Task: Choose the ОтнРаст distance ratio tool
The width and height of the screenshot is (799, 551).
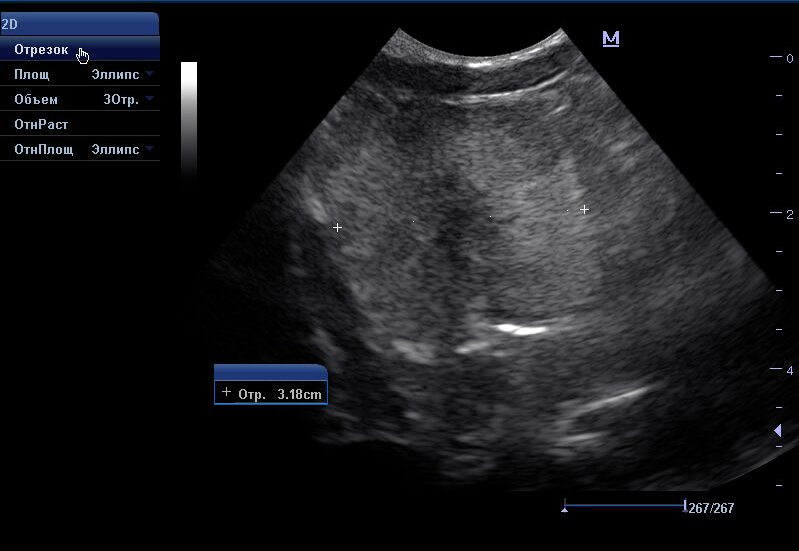Action: [41, 125]
